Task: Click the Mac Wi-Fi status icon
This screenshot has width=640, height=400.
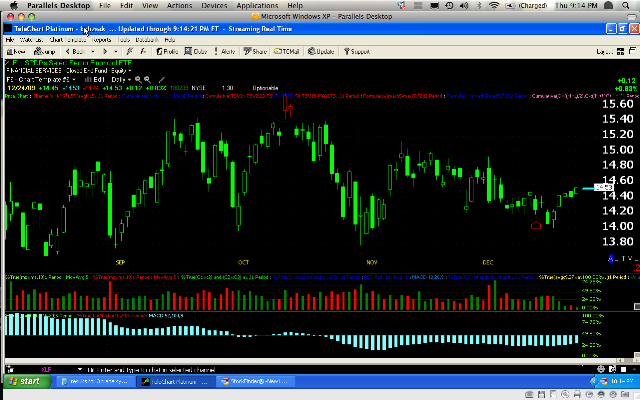Action: coord(494,5)
